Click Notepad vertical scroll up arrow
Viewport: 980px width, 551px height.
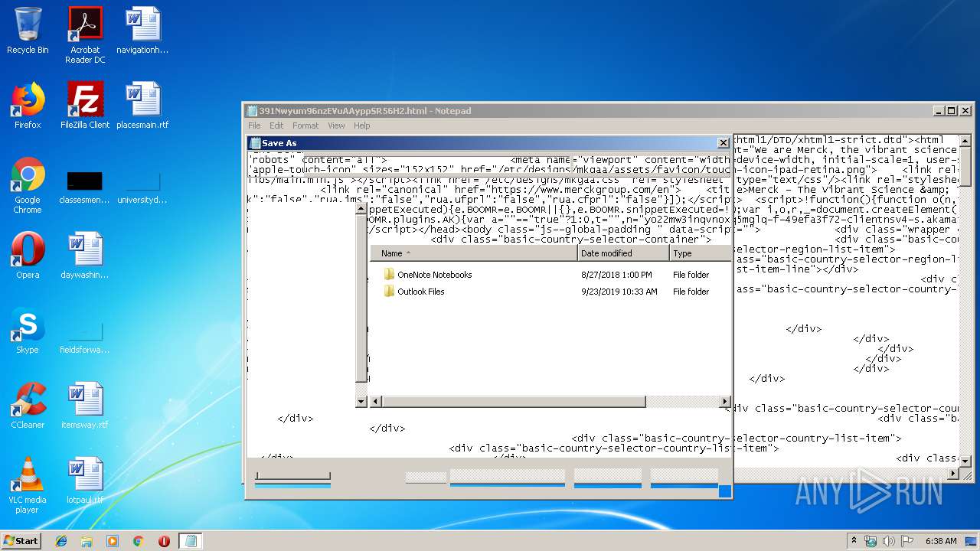(x=965, y=141)
